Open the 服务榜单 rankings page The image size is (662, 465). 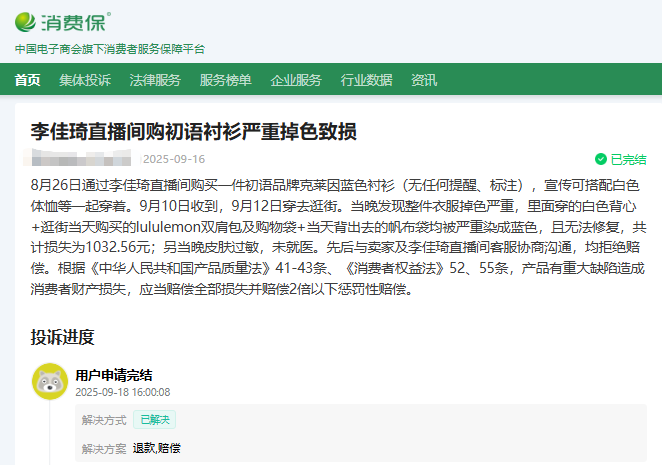click(x=225, y=80)
